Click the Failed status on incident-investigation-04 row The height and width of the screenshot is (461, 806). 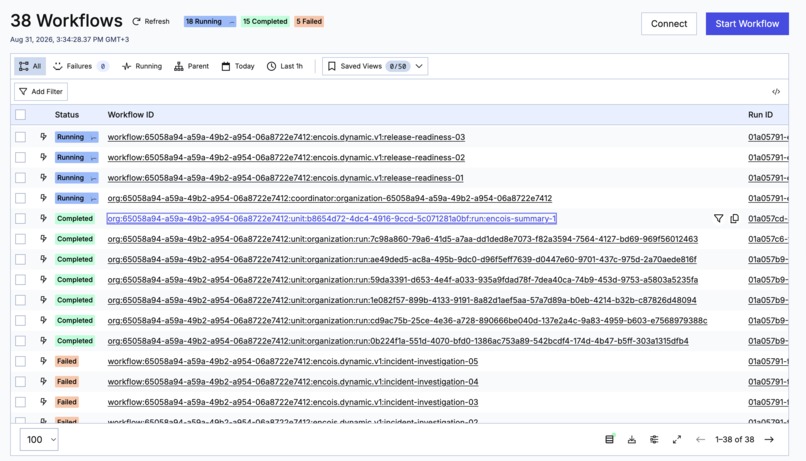(67, 381)
